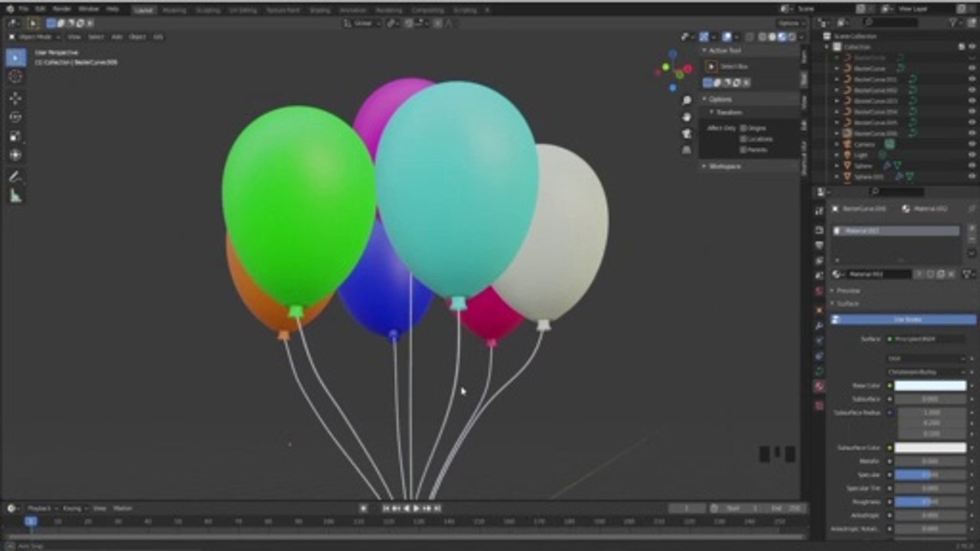Select the Transform tool
Image resolution: width=980 pixels, height=551 pixels.
[x=16, y=155]
